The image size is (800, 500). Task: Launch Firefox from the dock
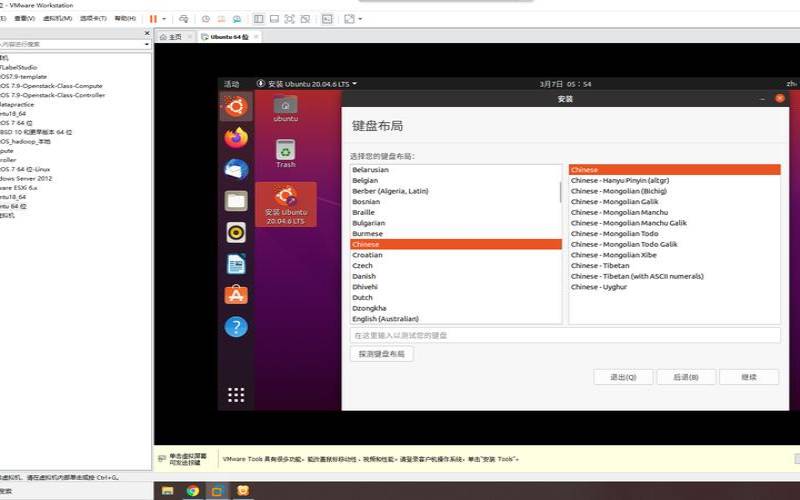236,138
